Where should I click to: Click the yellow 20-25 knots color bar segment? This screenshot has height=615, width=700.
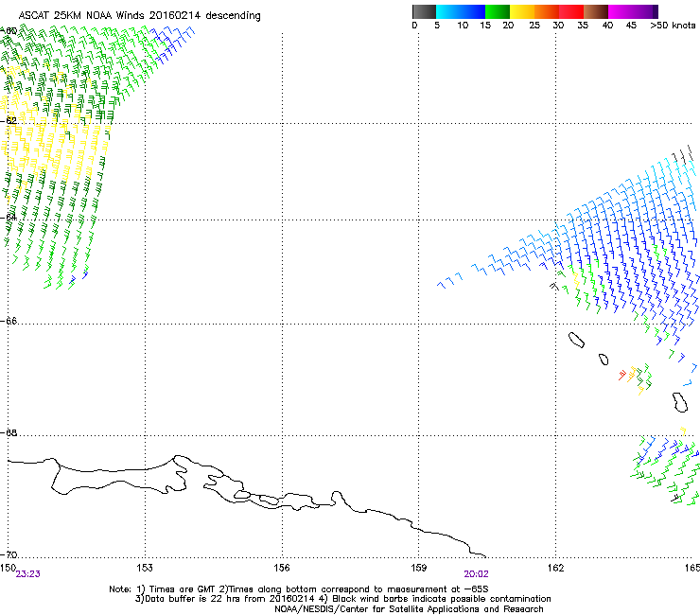point(522,11)
